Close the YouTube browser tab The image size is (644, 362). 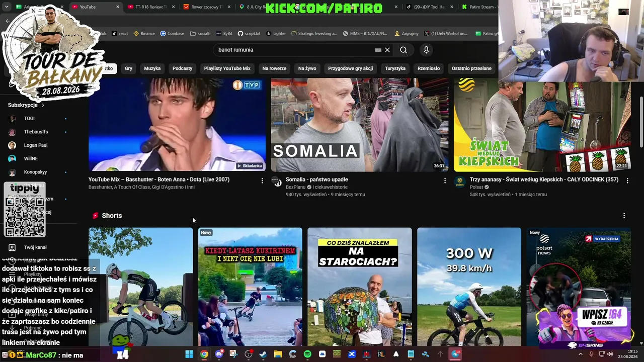[118, 7]
